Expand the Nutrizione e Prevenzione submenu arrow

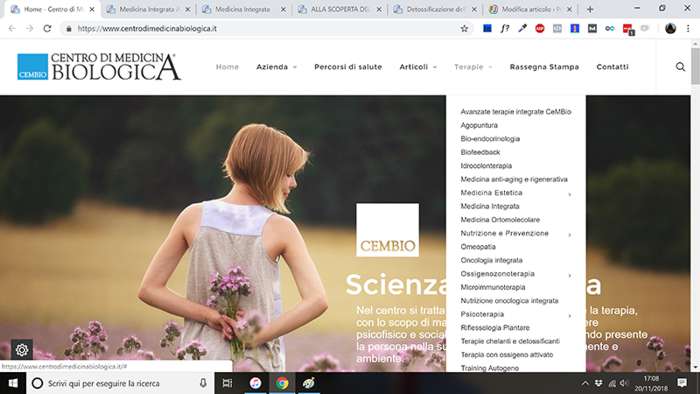point(570,235)
